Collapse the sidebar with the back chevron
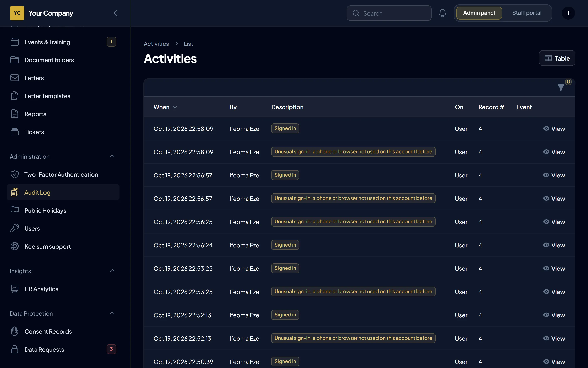 tap(116, 13)
